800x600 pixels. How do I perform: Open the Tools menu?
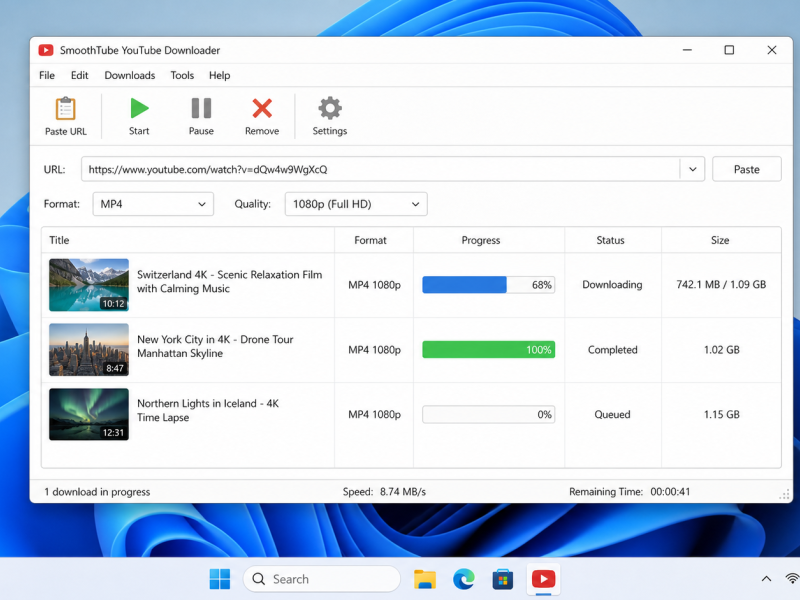point(182,76)
